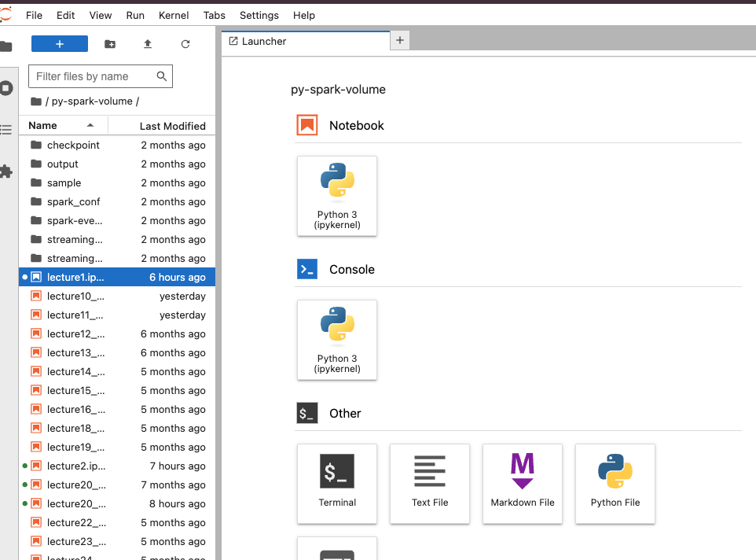Open the Running Terminals and Kernels sidebar icon
Screen dimensions: 756x560
pyautogui.click(x=6, y=88)
